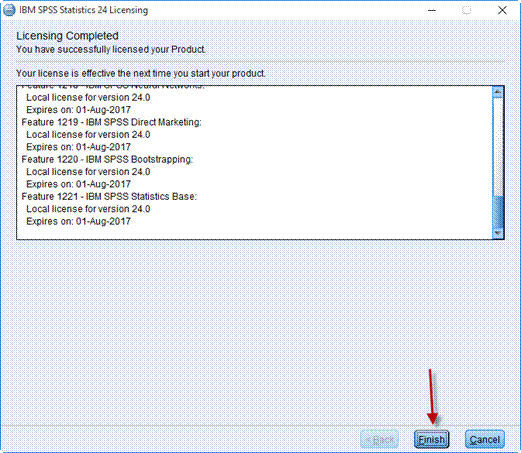
Task: Select the Feature 1221 Statistics Base line
Action: [109, 197]
